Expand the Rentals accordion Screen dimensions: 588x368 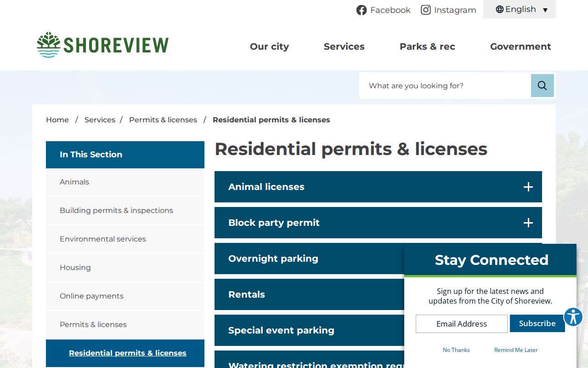[309, 294]
